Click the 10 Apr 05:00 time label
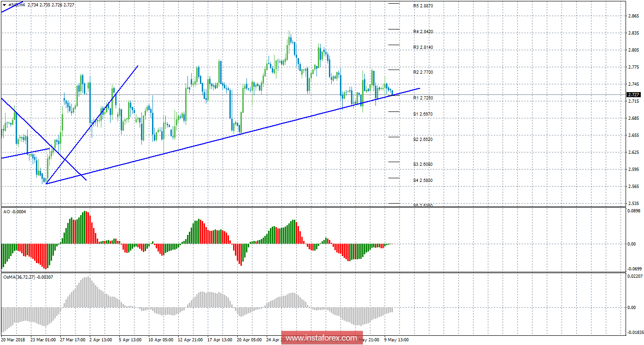Viewport: 644px width, 345px height. coord(162,340)
